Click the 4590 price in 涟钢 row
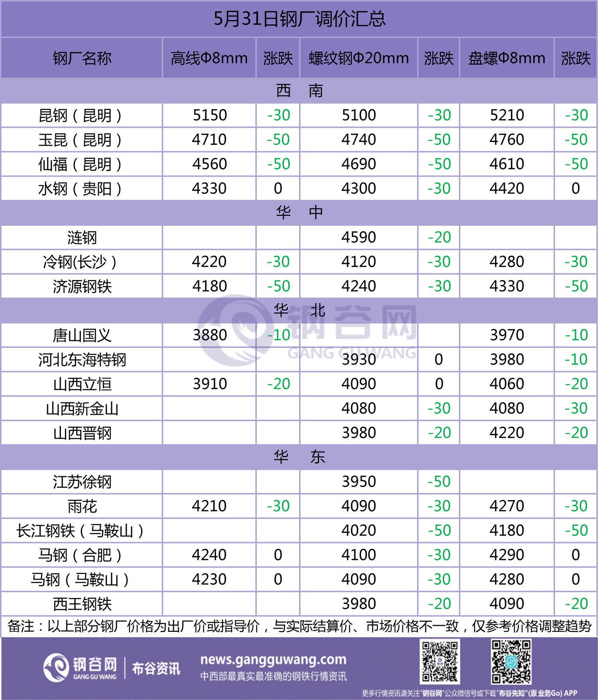The width and height of the screenshot is (598, 700). 359,237
